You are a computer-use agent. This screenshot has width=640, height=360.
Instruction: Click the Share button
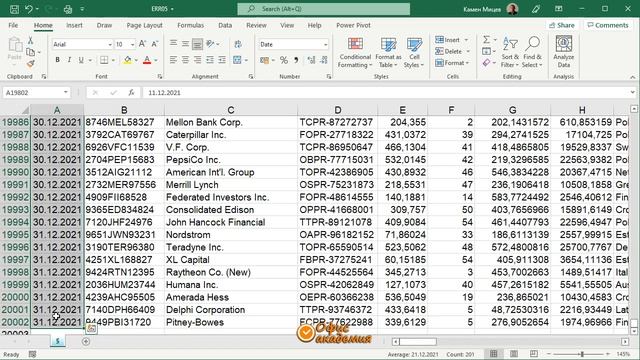point(562,25)
